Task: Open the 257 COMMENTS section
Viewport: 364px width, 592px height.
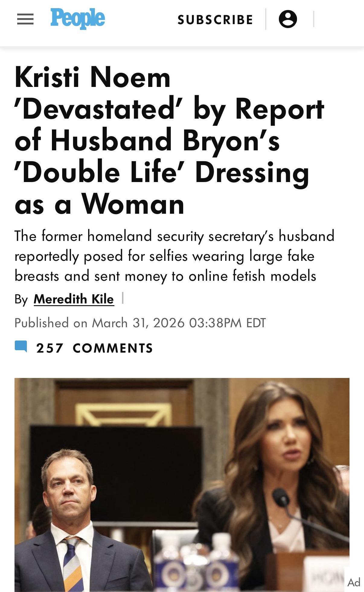Action: [x=112, y=348]
